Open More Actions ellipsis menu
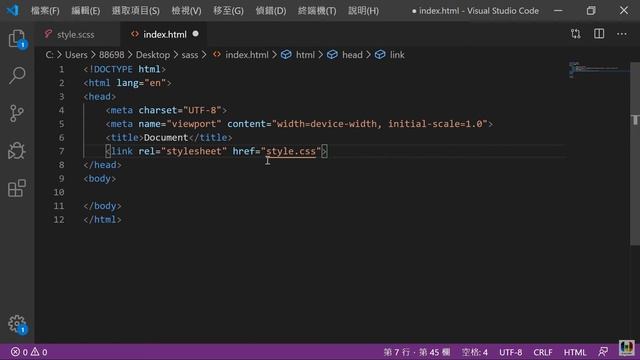The image size is (640, 360). pyautogui.click(x=622, y=34)
